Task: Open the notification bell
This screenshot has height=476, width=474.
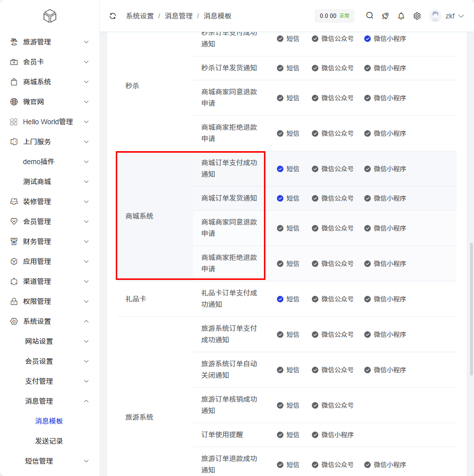Action: 401,16
